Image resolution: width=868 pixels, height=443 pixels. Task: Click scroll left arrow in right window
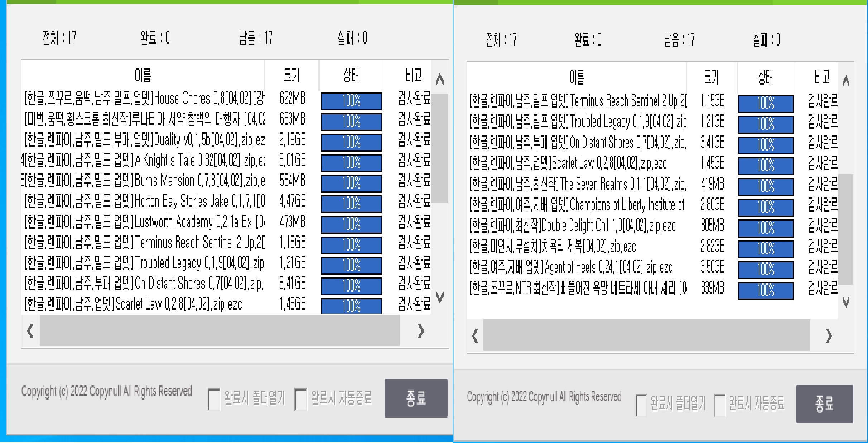[x=475, y=336]
